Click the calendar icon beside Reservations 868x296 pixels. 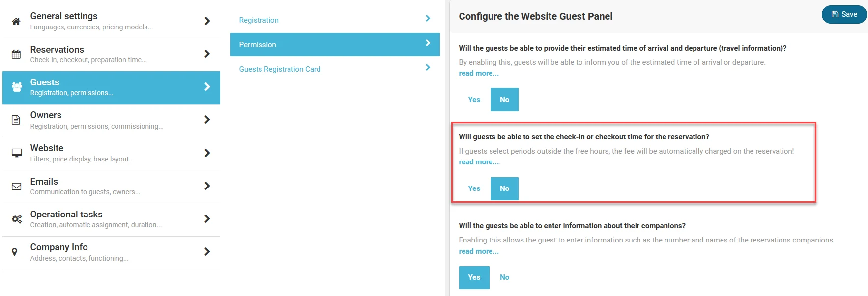pyautogui.click(x=16, y=54)
